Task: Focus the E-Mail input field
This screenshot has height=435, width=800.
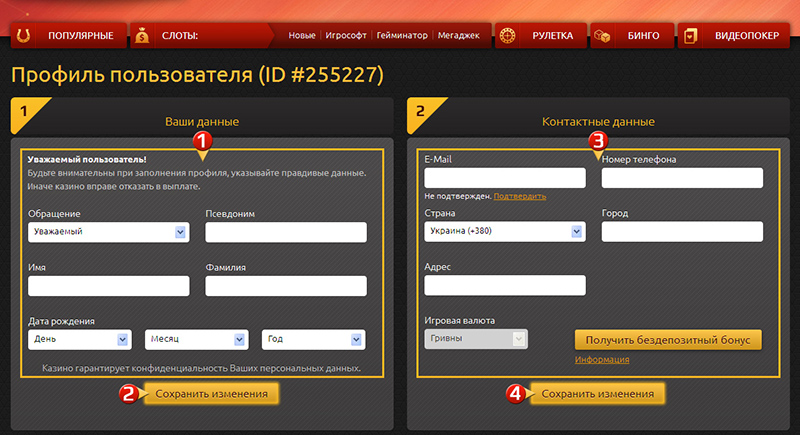Action: pos(505,178)
